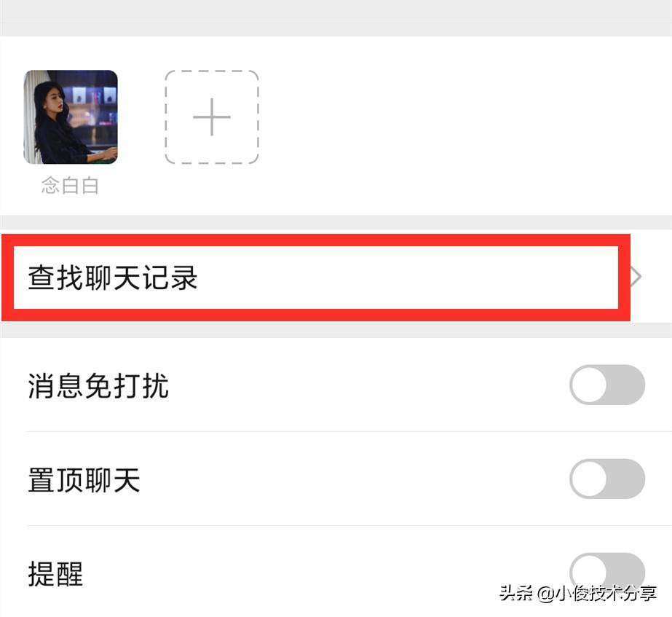Image resolution: width=672 pixels, height=617 pixels.
Task: Click the chevron arrow beside 查找聊天记录
Action: 636,277
